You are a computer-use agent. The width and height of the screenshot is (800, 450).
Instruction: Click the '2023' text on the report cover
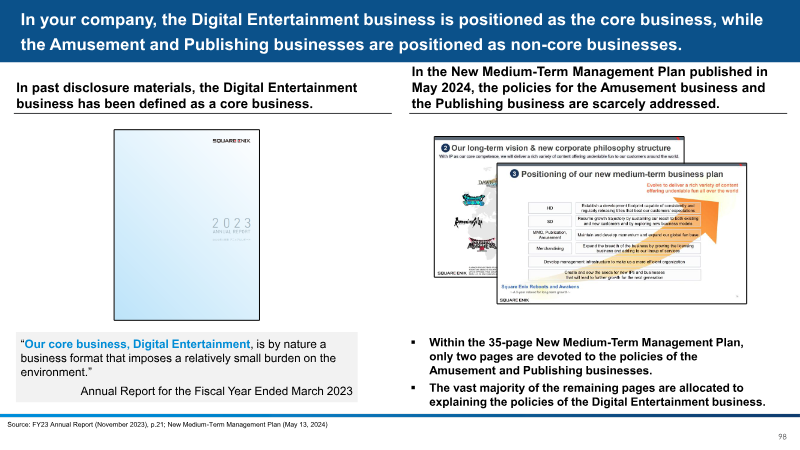(x=232, y=223)
